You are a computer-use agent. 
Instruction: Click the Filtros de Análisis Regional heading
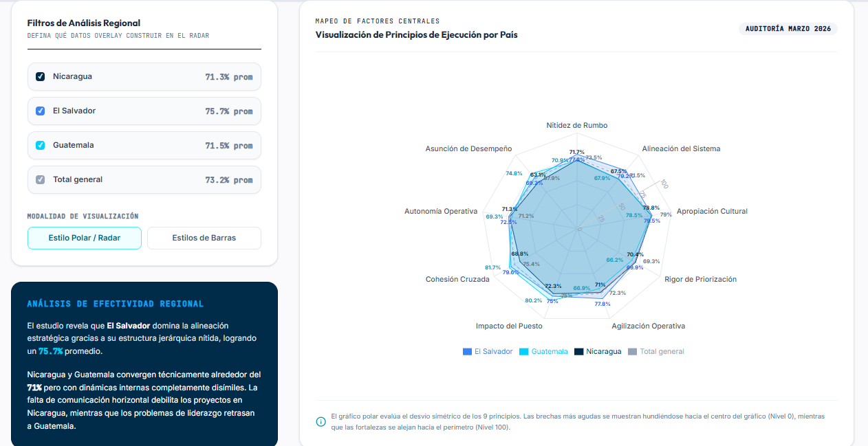[x=84, y=23]
